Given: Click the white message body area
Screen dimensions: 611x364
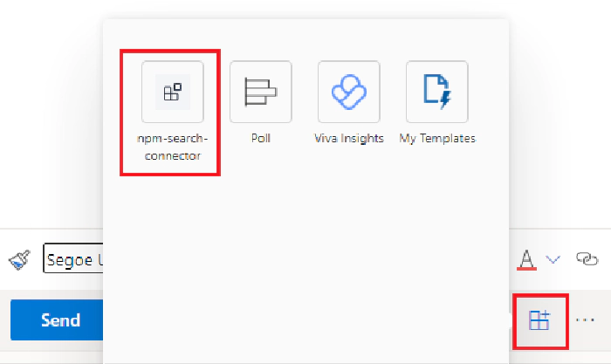Looking at the screenshot, I should tap(51, 117).
